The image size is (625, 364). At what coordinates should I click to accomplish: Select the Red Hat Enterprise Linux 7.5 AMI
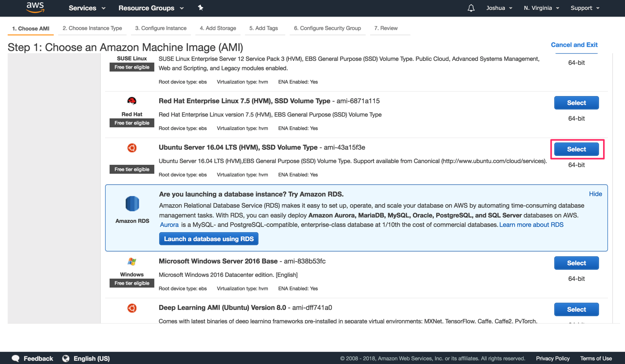[576, 103]
